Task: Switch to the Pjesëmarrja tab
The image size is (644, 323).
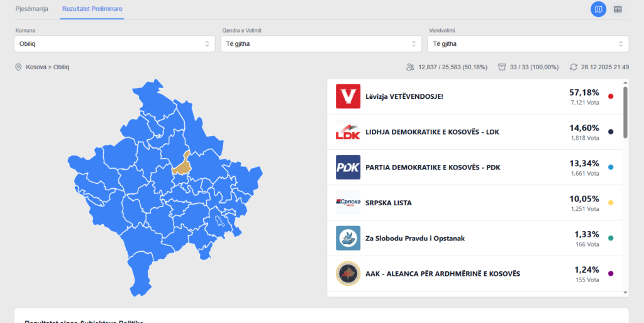Action: [32, 9]
